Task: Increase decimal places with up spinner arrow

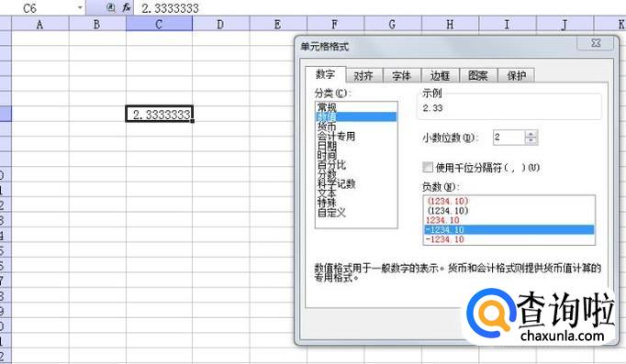Action: click(x=531, y=135)
